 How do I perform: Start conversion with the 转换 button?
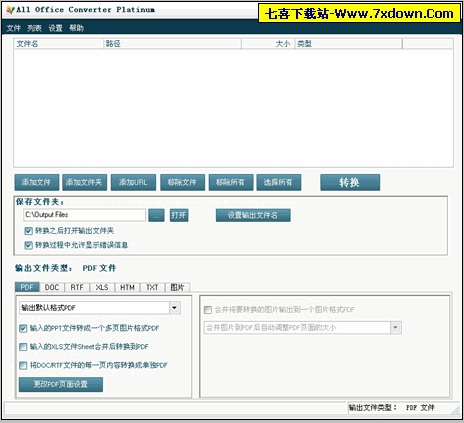(x=350, y=182)
